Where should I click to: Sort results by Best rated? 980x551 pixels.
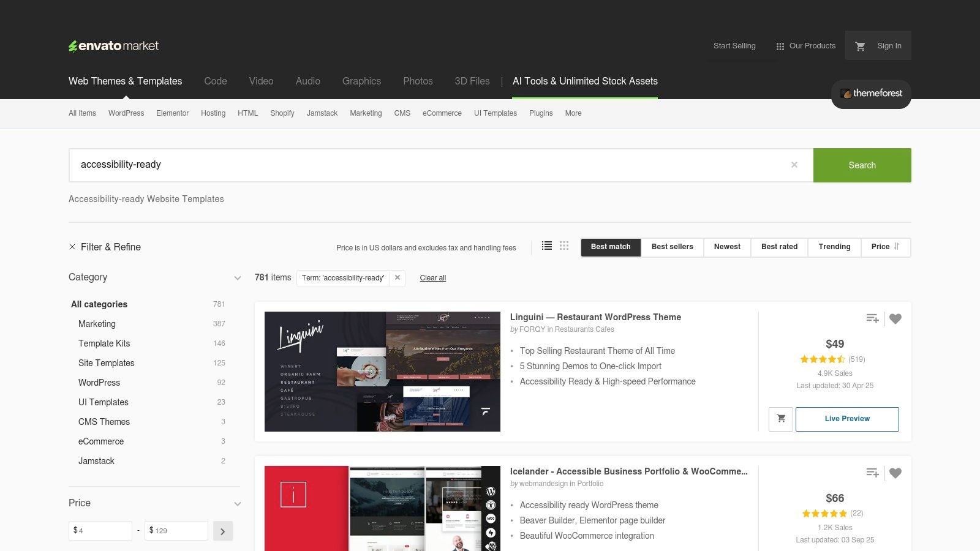[x=779, y=247]
